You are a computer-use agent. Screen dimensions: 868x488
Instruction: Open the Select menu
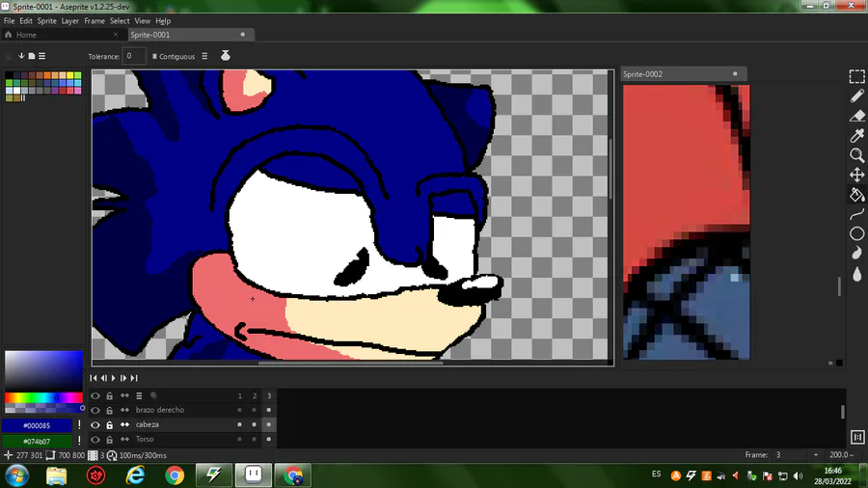click(120, 21)
